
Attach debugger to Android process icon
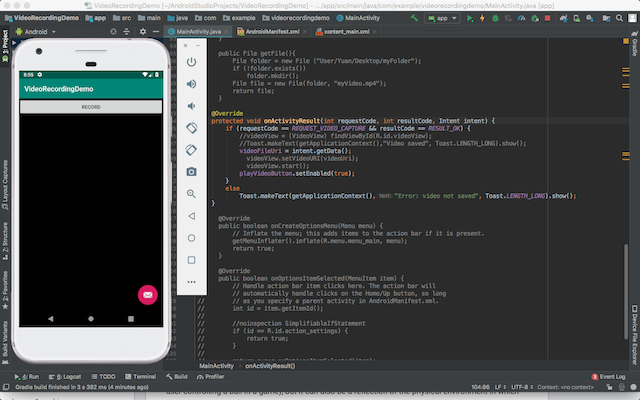pyautogui.click(x=535, y=18)
